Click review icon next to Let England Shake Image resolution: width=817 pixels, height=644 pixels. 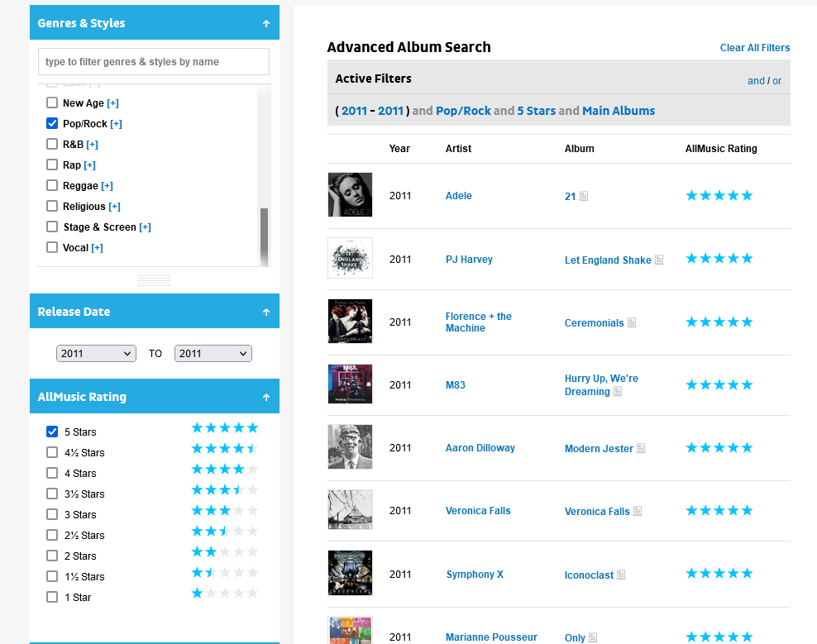[x=659, y=260]
